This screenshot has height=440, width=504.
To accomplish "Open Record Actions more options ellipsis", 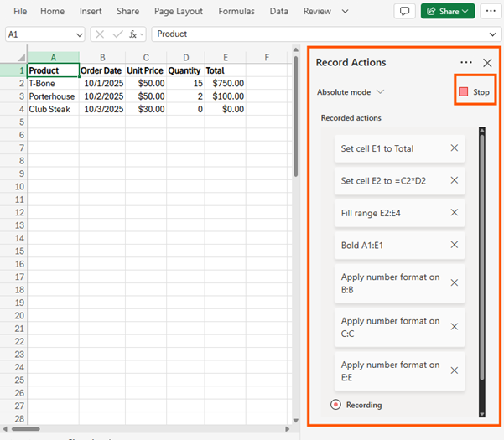I will click(466, 63).
